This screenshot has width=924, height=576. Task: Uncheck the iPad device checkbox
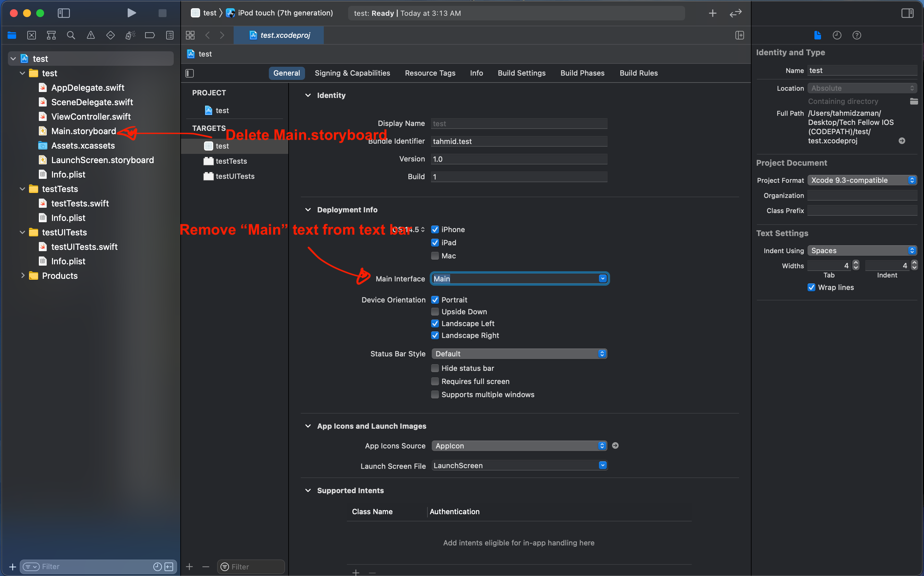435,243
